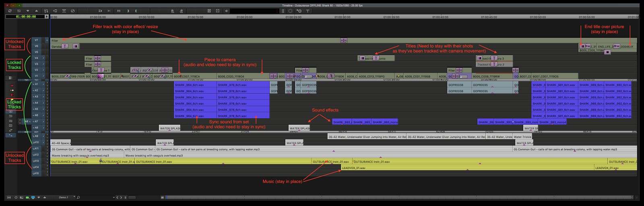Step left with the bottom bar arrow
Screen dimensions: 644x206
pos(117,198)
